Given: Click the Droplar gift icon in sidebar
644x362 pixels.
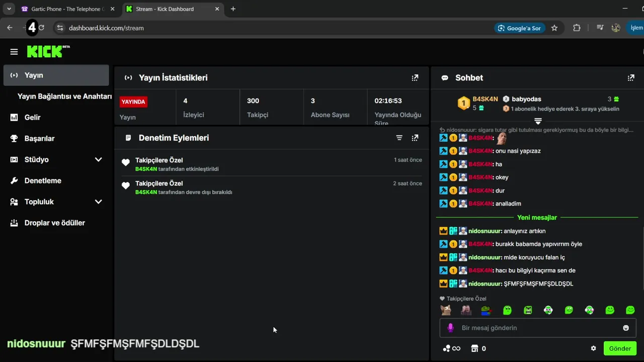Looking at the screenshot, I should [x=14, y=223].
